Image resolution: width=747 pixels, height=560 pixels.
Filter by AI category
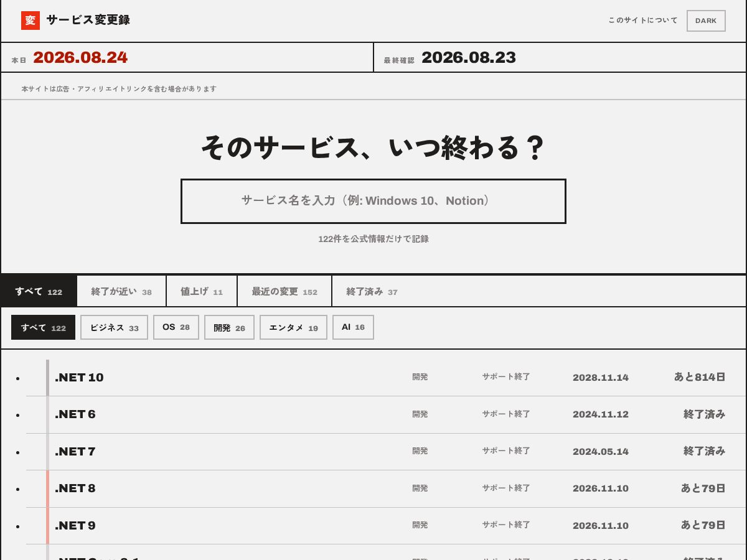click(x=353, y=327)
